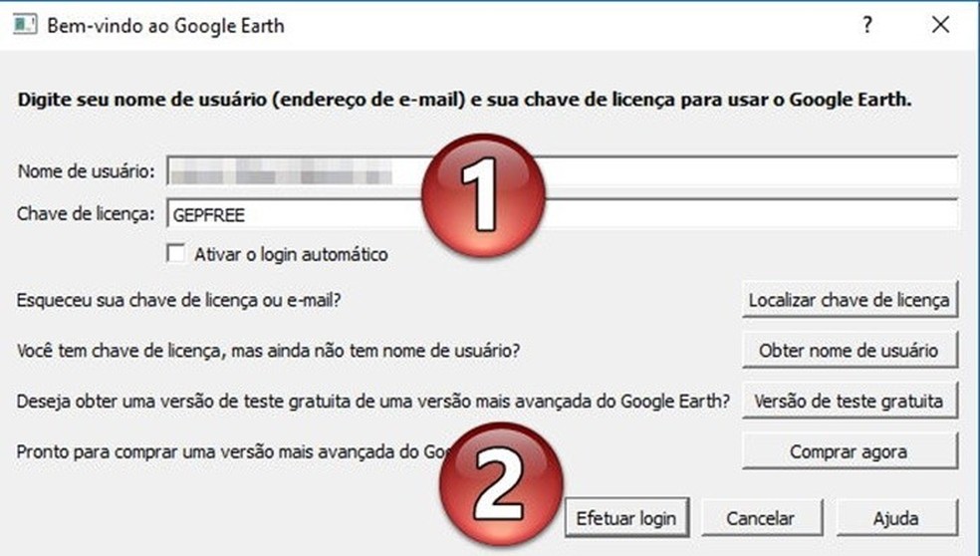Enable the Ativar o login automático checkbox
Viewport: 980px width, 556px height.
click(176, 254)
